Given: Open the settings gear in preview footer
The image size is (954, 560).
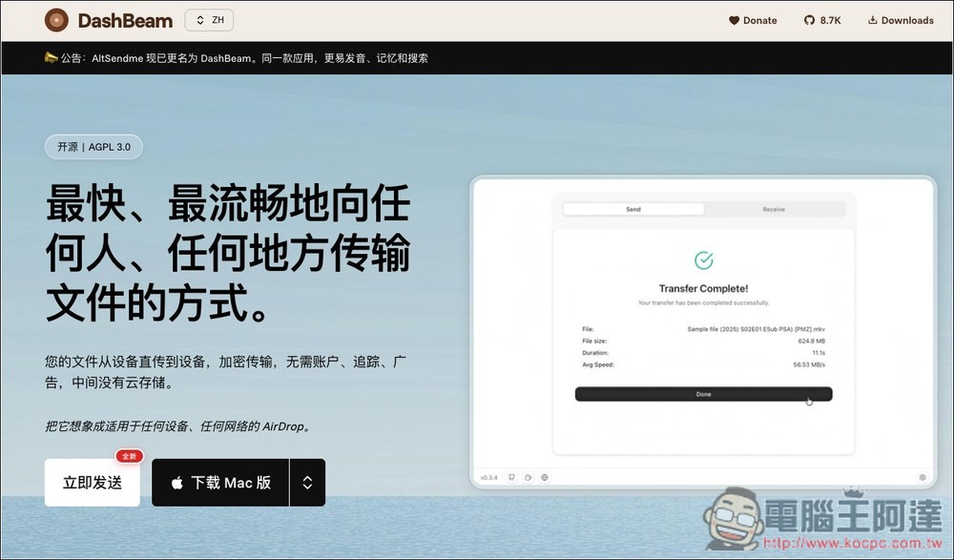Looking at the screenshot, I should tap(923, 477).
